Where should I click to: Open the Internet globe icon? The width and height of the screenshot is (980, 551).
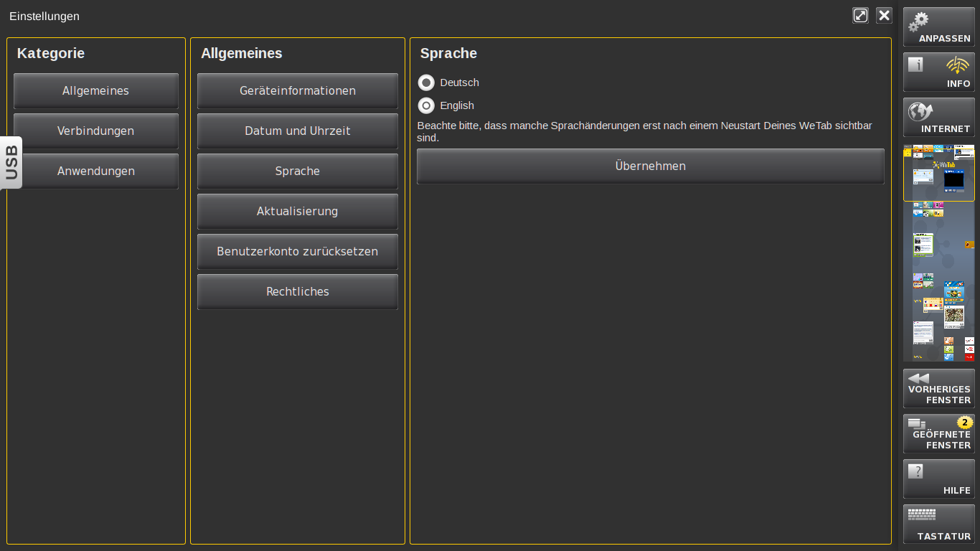[x=920, y=112]
